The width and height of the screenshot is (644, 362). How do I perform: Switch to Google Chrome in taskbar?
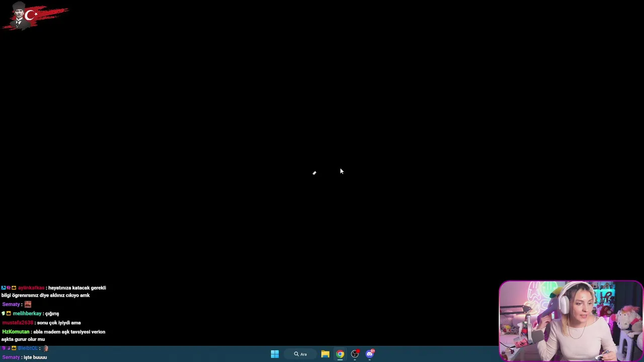click(x=340, y=354)
